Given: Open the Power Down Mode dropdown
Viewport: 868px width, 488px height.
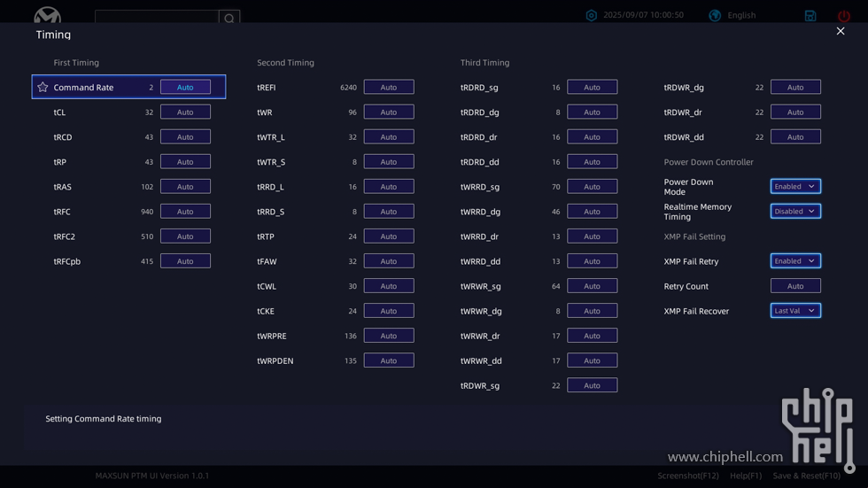Looking at the screenshot, I should 795,187.
